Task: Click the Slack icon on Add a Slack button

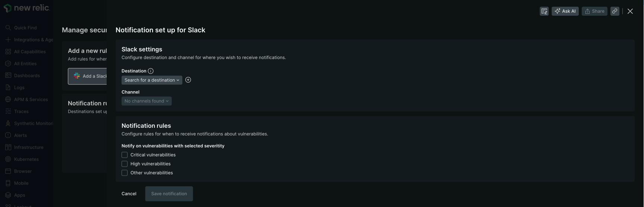Action: pyautogui.click(x=77, y=76)
